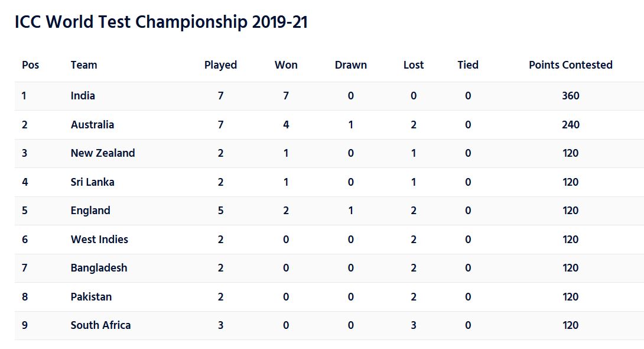Click the Tied column header

(467, 65)
